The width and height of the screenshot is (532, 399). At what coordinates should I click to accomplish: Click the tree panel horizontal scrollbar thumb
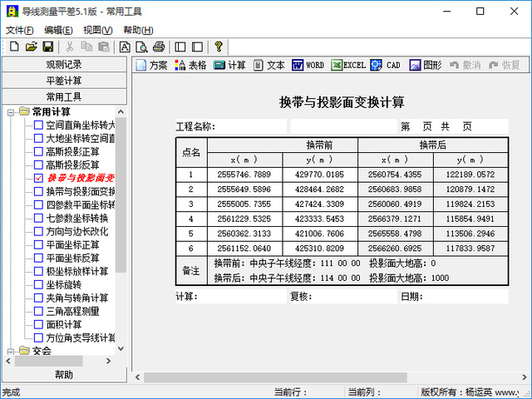click(x=49, y=361)
